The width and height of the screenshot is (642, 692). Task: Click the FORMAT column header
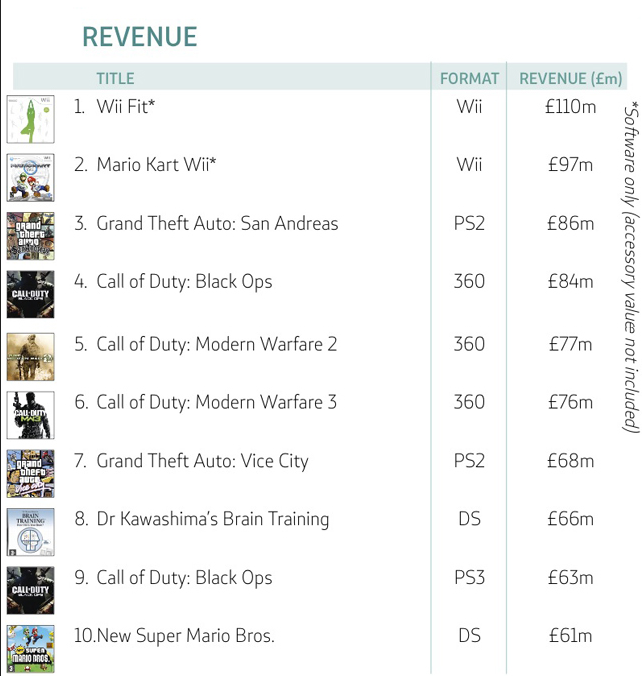469,79
